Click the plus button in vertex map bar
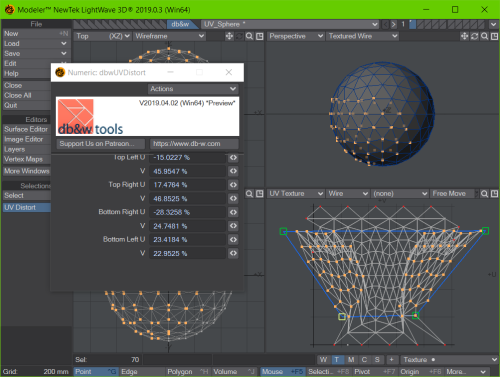The height and width of the screenshot is (377, 500). [392, 359]
